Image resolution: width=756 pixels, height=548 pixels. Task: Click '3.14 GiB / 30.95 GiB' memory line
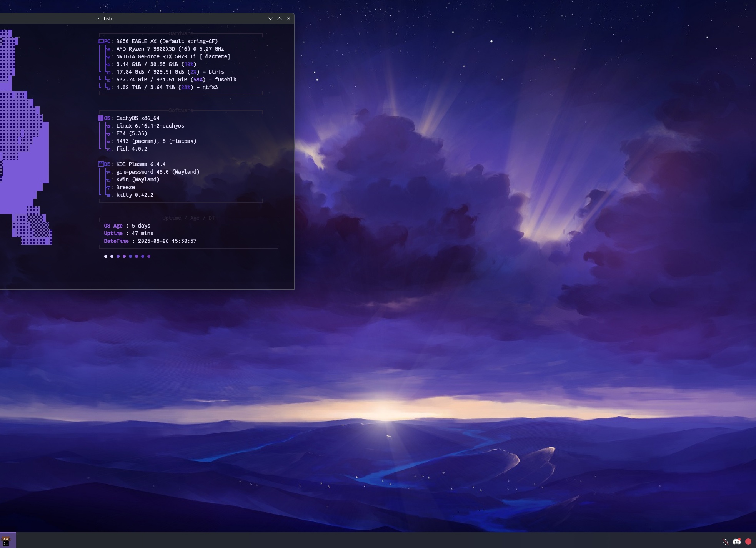click(x=157, y=64)
